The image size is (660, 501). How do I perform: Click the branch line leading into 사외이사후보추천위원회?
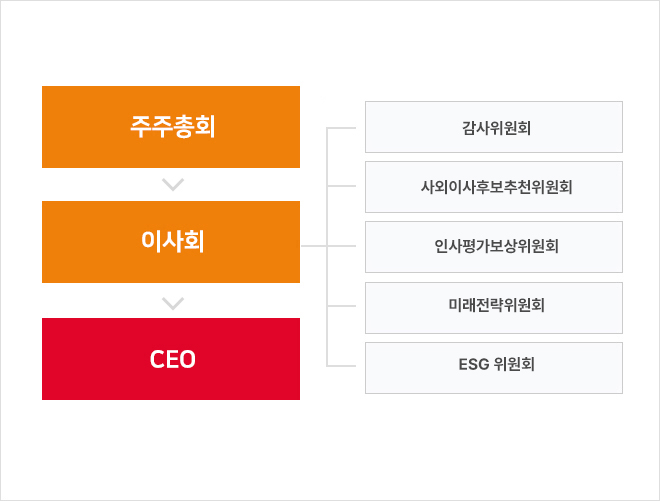point(342,187)
